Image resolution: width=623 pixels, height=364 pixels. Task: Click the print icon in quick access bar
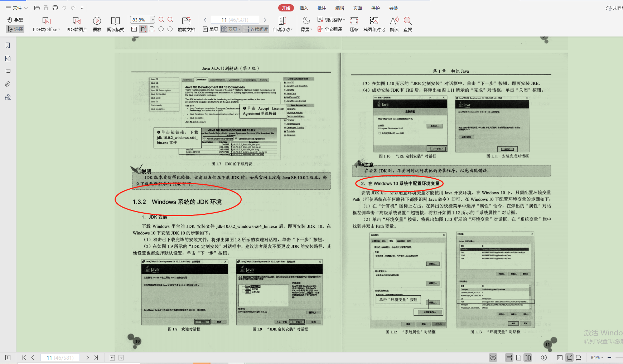click(55, 8)
